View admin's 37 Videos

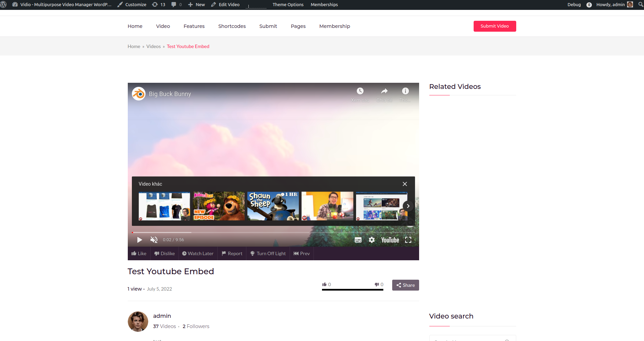coord(165,326)
